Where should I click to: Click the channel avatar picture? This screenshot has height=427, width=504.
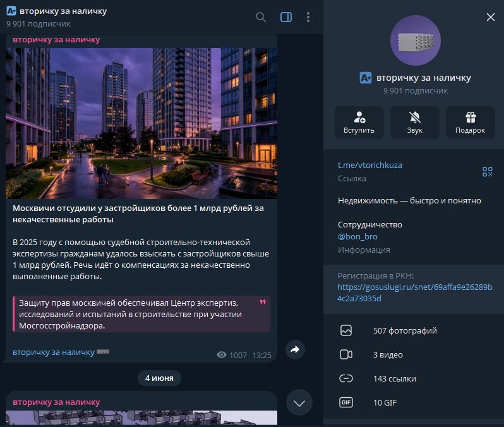pyautogui.click(x=416, y=40)
